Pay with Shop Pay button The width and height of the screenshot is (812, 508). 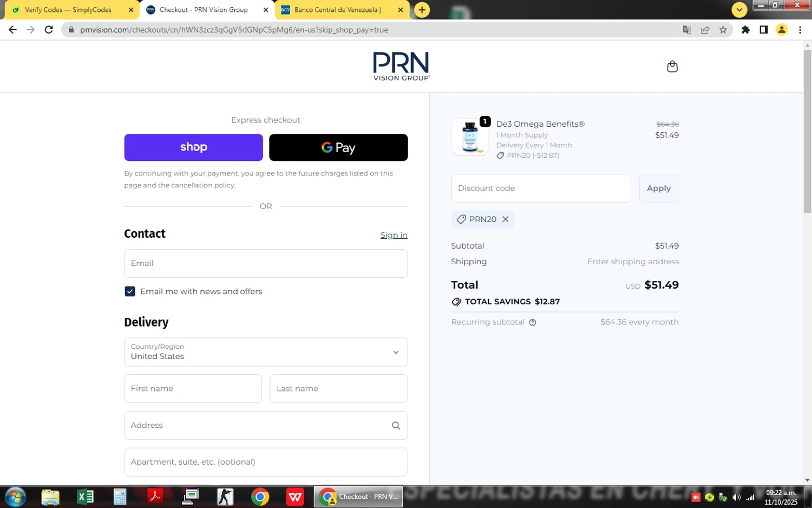[x=193, y=147]
